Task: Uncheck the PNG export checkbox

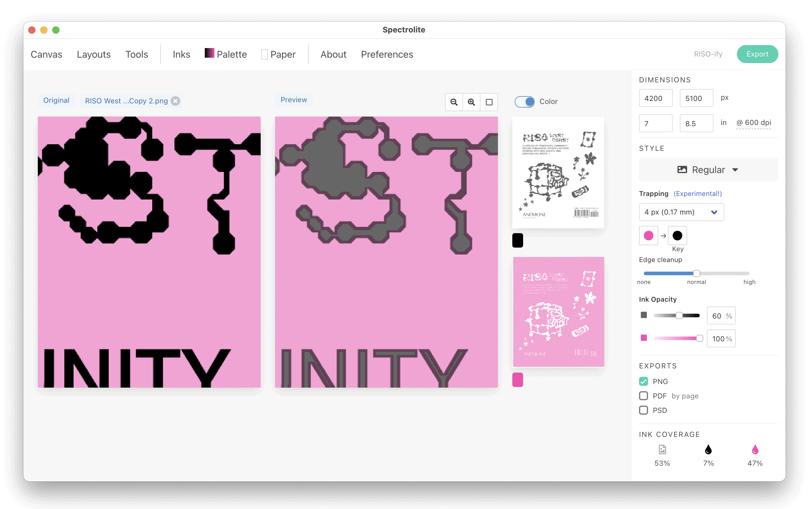Action: [x=644, y=381]
